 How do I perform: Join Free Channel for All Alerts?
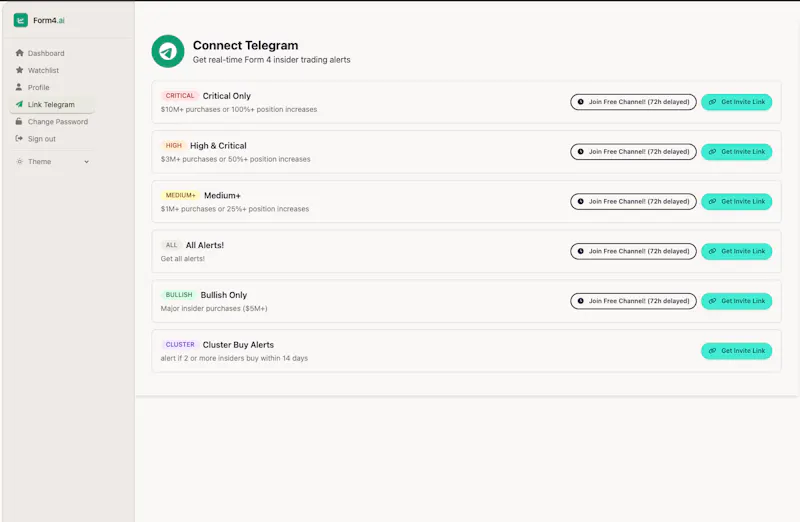click(x=633, y=251)
